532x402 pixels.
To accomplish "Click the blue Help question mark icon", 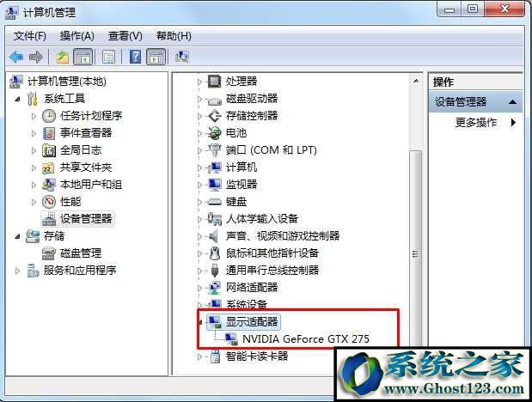I will [135, 57].
